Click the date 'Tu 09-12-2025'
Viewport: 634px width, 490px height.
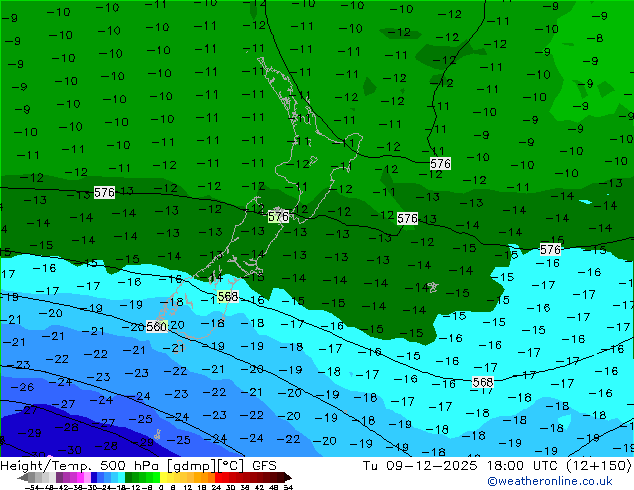click(x=420, y=466)
